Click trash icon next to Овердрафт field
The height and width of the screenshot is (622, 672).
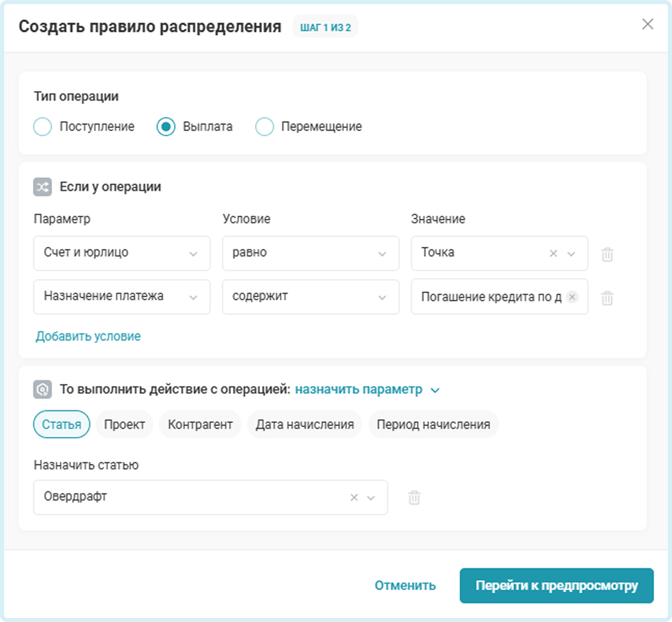[x=414, y=497]
